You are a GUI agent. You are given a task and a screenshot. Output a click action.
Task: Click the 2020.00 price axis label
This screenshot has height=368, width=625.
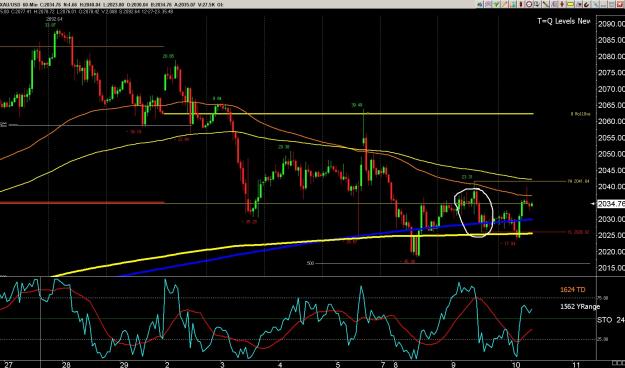coord(611,252)
